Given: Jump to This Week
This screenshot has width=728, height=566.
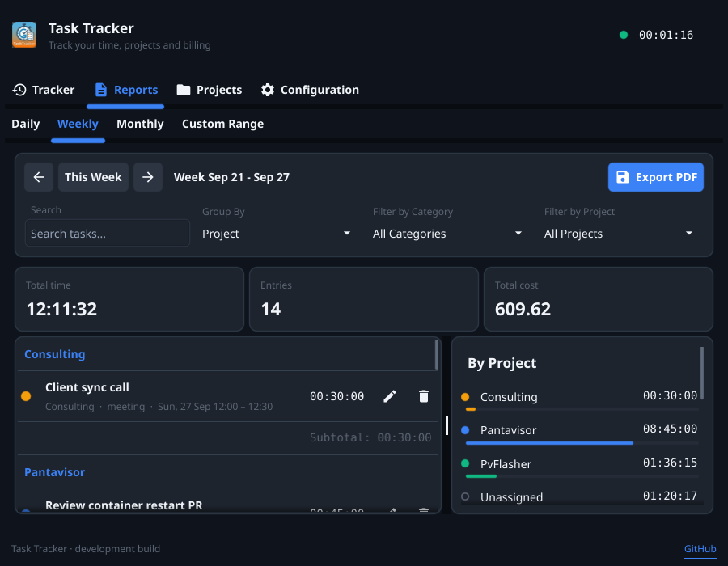Looking at the screenshot, I should [x=93, y=177].
